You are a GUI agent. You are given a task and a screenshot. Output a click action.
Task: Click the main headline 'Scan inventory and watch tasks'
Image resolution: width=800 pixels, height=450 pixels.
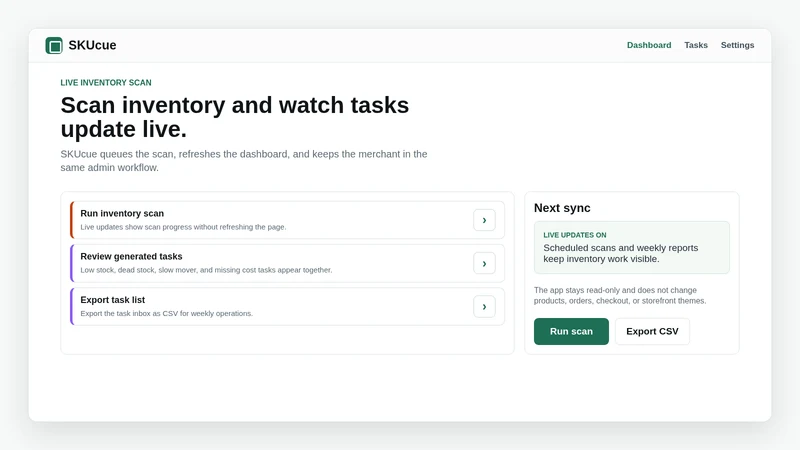point(235,117)
